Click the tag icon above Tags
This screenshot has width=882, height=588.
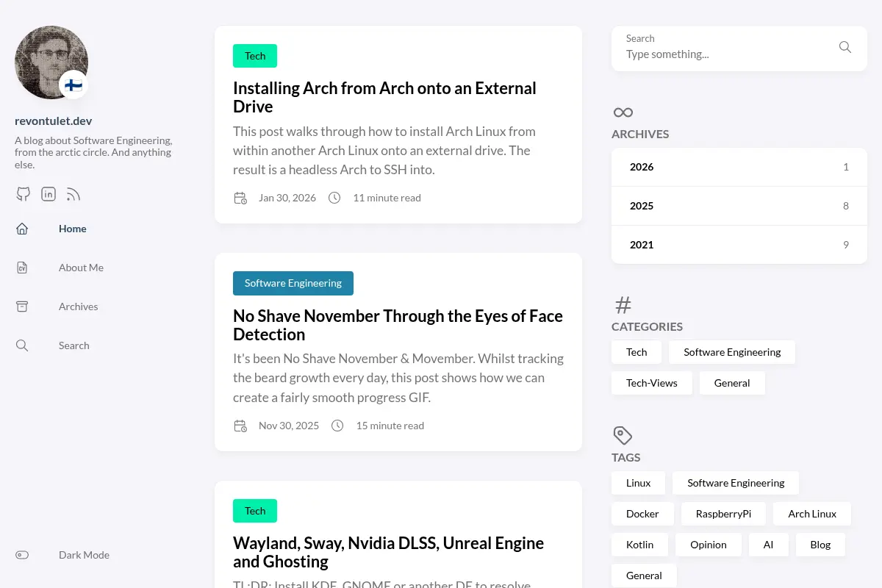tap(623, 435)
